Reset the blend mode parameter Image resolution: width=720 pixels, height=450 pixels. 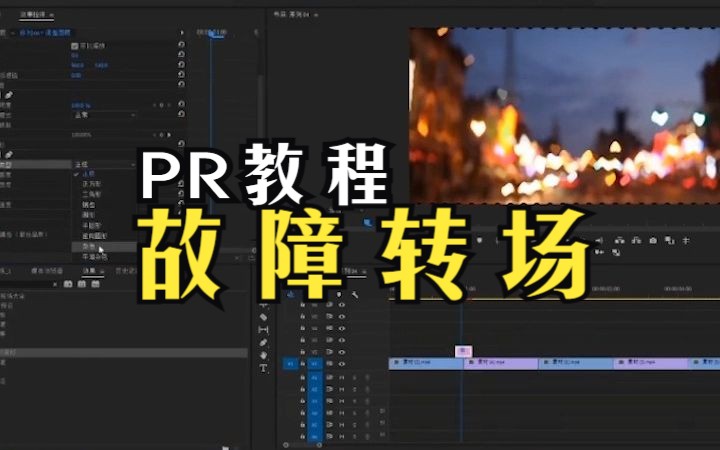click(x=181, y=114)
